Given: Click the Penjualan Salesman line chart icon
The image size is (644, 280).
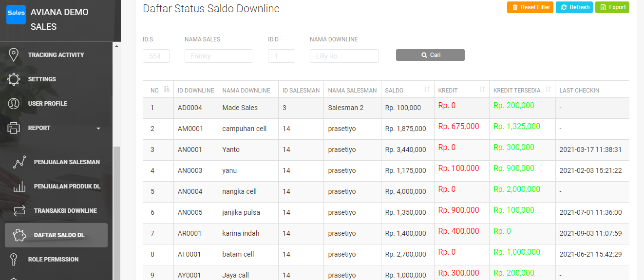Looking at the screenshot, I should click(x=19, y=162).
